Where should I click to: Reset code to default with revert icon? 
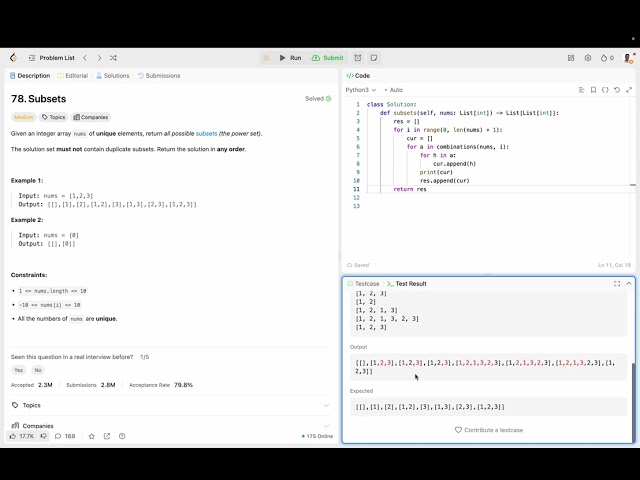[617, 90]
